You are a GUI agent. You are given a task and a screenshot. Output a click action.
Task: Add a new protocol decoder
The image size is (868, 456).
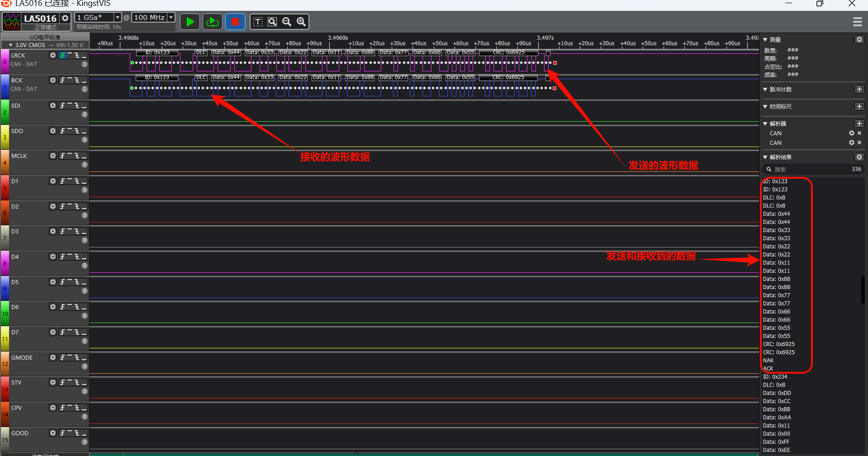[x=859, y=123]
